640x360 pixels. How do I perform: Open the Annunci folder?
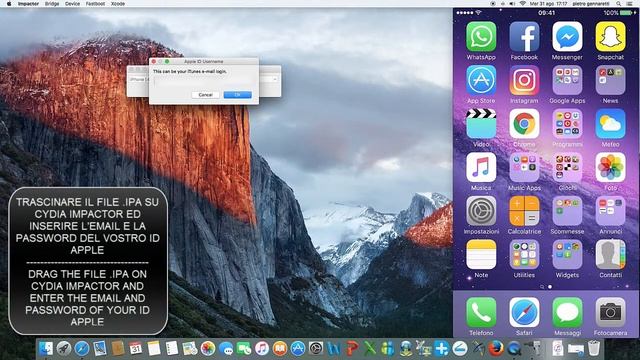point(610,211)
